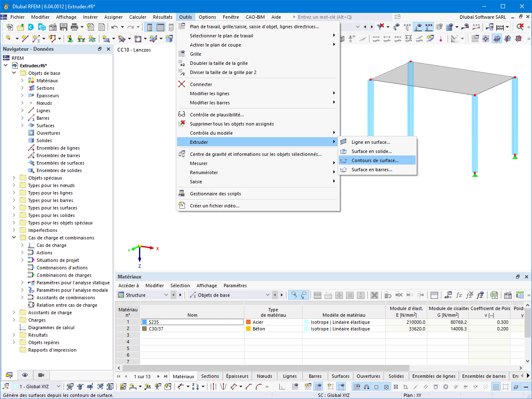Select the new member tool icon
Image resolution: width=532 pixels, height=399 pixels.
coord(36,39)
